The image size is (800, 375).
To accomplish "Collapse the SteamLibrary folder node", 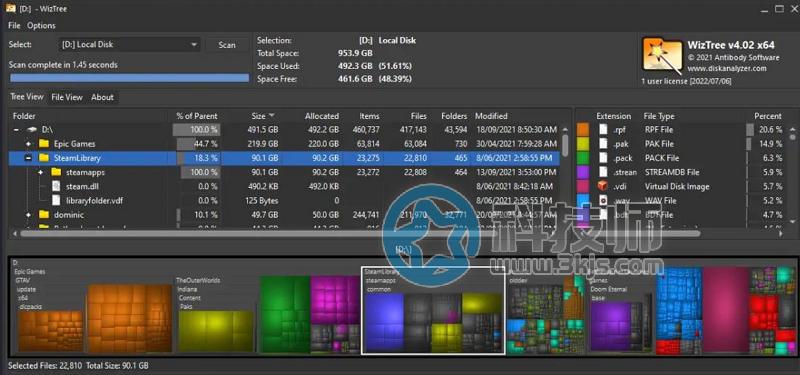I will pyautogui.click(x=29, y=158).
